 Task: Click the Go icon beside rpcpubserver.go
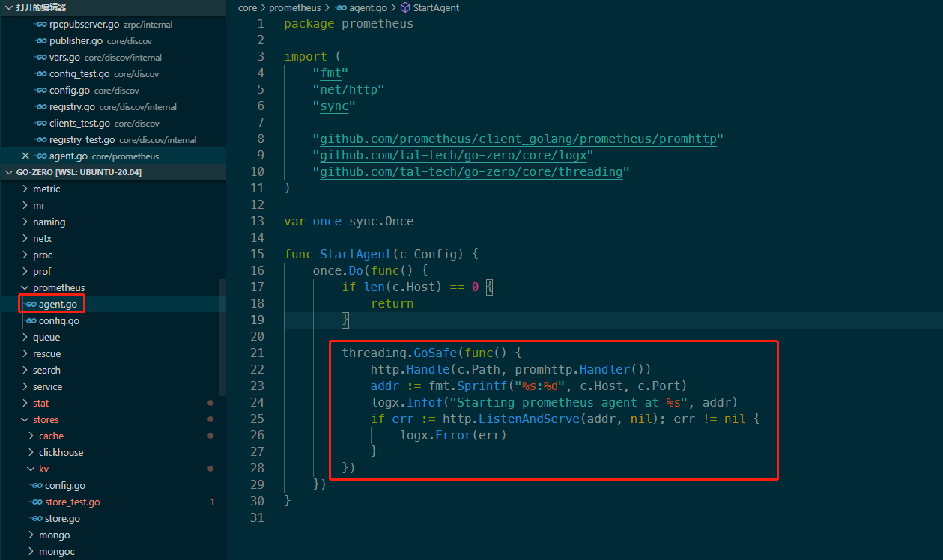[x=40, y=24]
